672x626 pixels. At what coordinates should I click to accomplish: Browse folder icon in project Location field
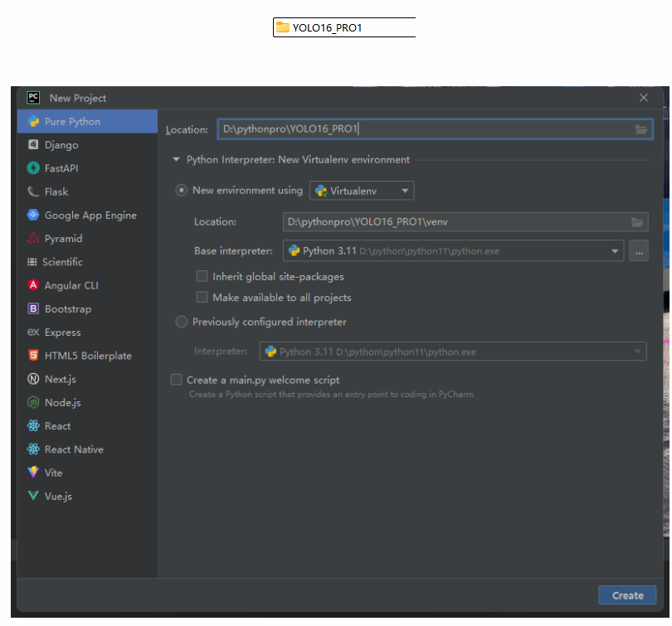(641, 129)
